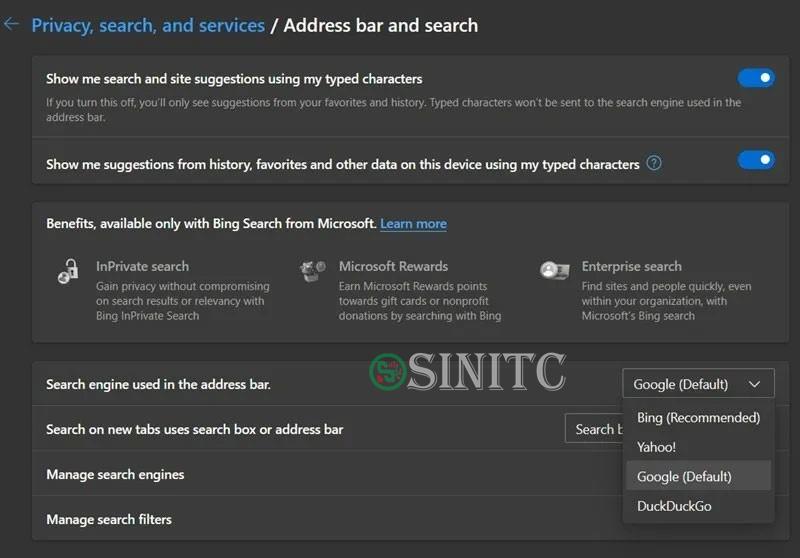800x558 pixels.
Task: Click the Microsoft Rewards icon
Action: tap(312, 270)
